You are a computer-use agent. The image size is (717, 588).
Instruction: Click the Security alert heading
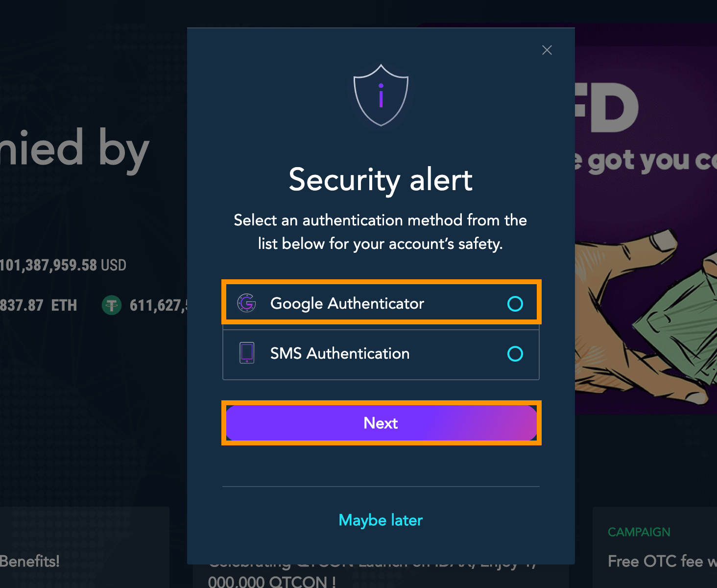[381, 180]
